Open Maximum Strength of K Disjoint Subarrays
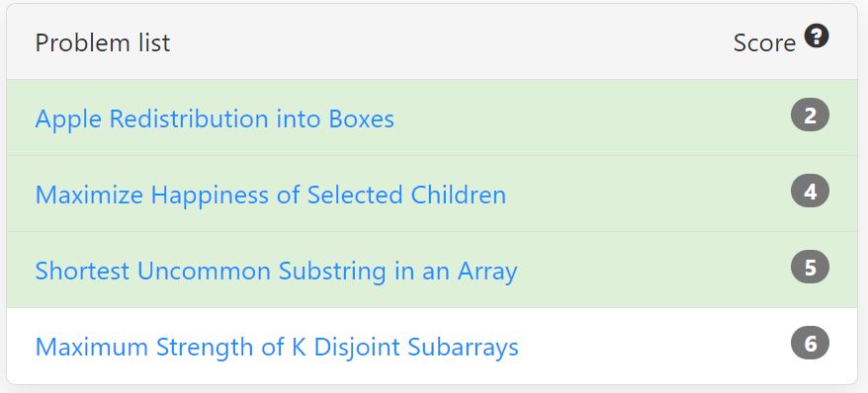This screenshot has width=868, height=393. 277,347
